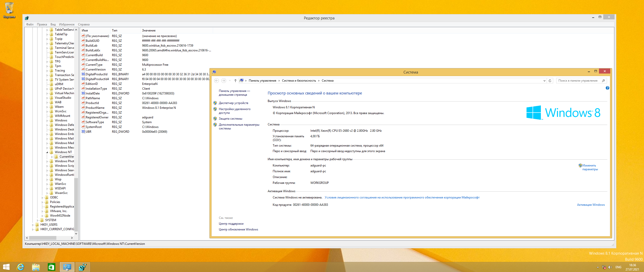644x272 pixels.
Task: Click shield icon next to Change settings
Action: pos(580,165)
